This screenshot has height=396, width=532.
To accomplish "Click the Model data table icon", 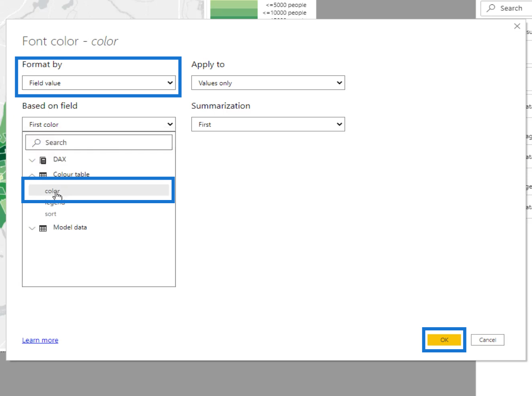I will click(43, 228).
